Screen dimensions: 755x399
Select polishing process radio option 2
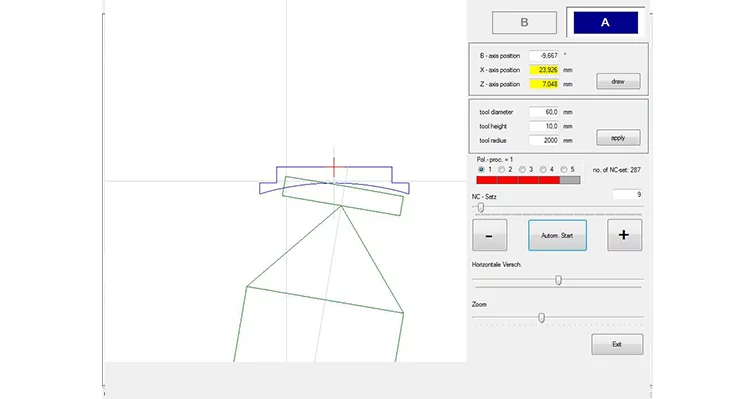[501, 169]
